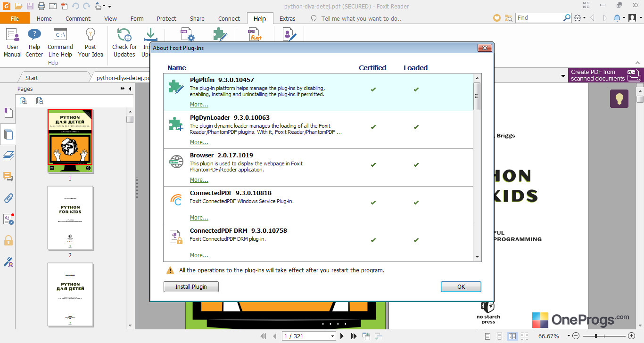Click OK to close plug-ins dialog
Image resolution: width=644 pixels, height=343 pixels.
point(461,286)
